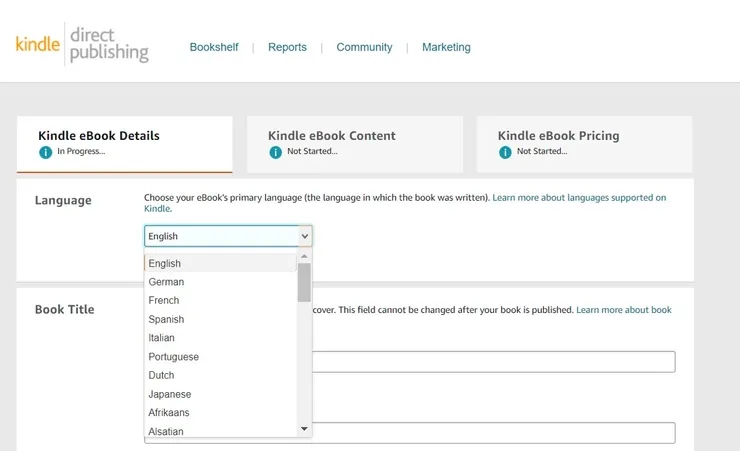Image resolution: width=740 pixels, height=451 pixels.
Task: Open the Bookshelf menu item
Action: [x=214, y=47]
